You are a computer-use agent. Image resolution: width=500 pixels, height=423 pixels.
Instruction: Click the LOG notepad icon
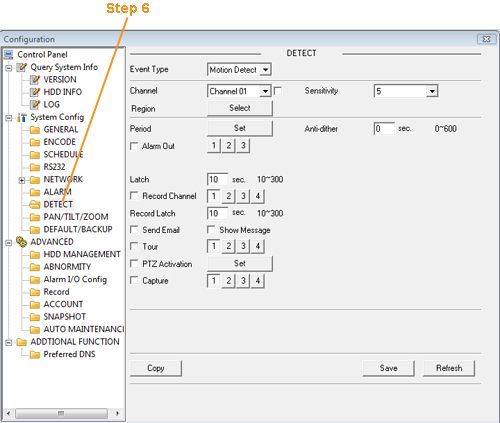pyautogui.click(x=35, y=105)
